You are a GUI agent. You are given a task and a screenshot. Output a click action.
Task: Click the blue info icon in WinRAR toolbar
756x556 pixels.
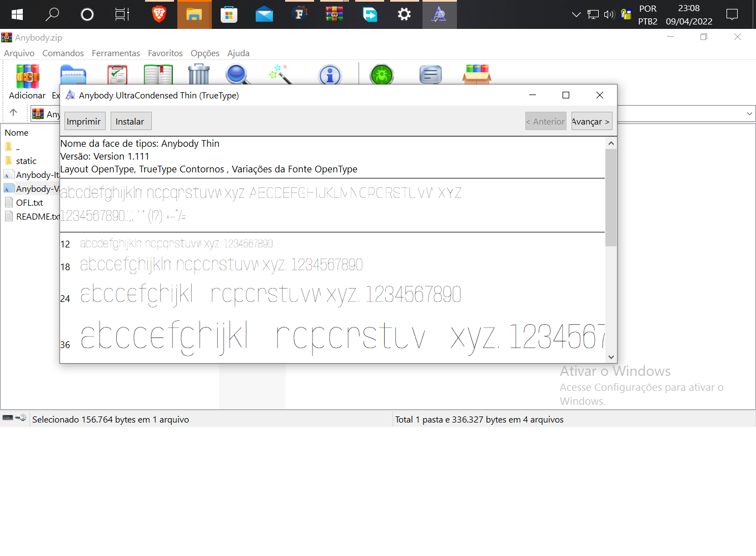(330, 75)
